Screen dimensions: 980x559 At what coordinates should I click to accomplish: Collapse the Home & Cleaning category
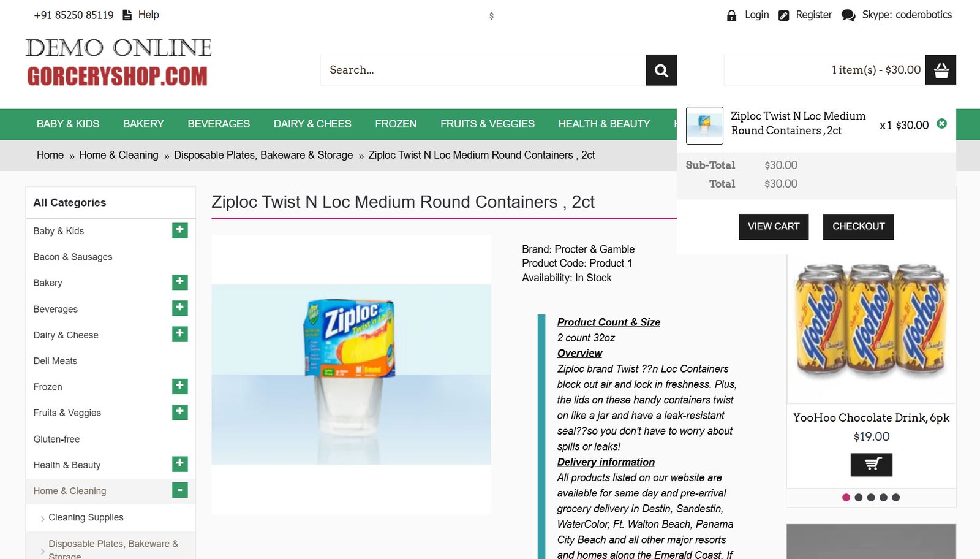pos(179,490)
